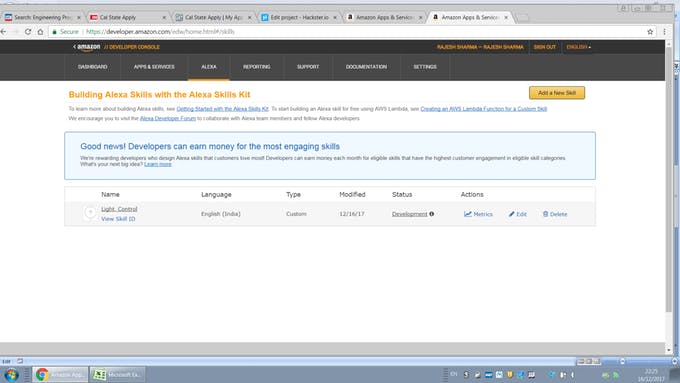Image resolution: width=680 pixels, height=383 pixels.
Task: Click the browser address bar
Action: click(x=347, y=32)
